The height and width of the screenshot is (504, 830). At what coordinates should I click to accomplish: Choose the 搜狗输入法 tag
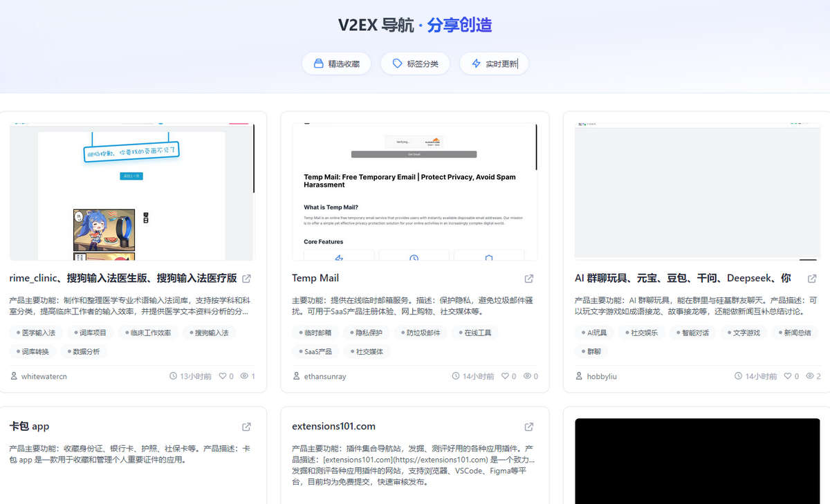coord(208,333)
